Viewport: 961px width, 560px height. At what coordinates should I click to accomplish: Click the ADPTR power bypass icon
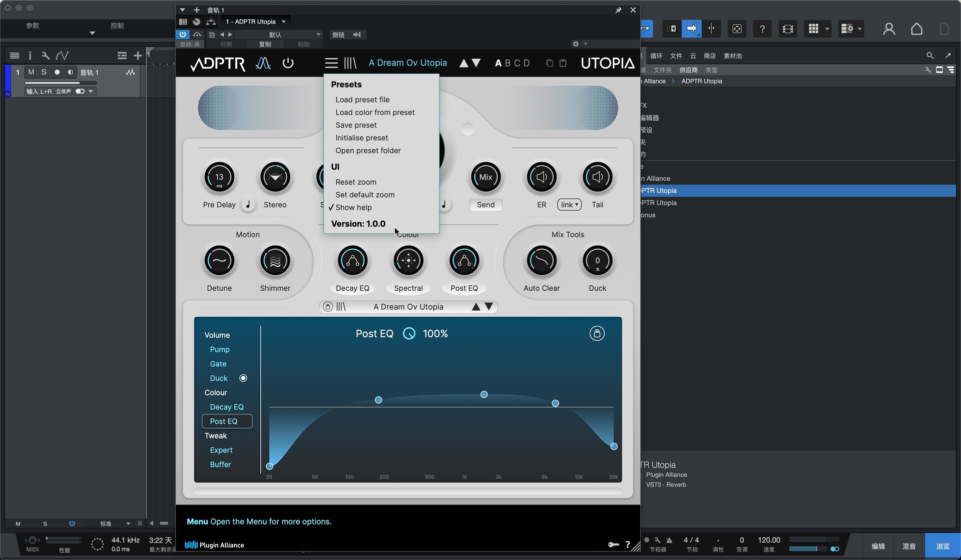click(288, 63)
